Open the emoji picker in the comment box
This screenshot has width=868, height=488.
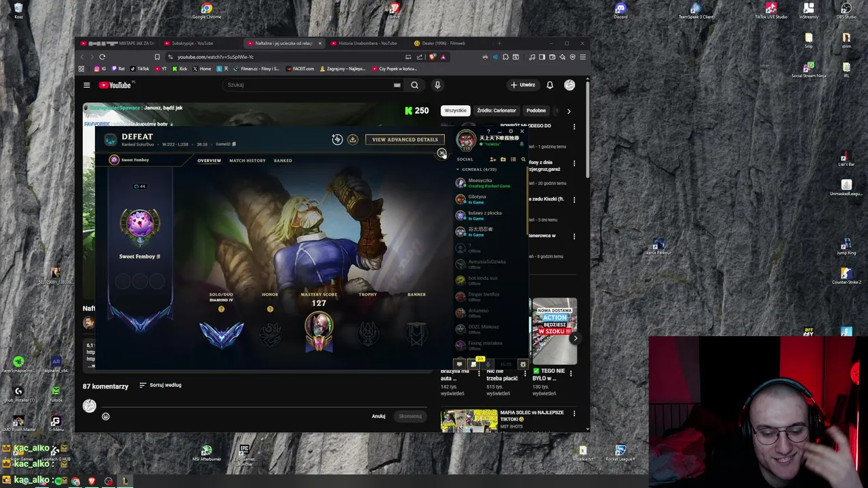pyautogui.click(x=106, y=416)
